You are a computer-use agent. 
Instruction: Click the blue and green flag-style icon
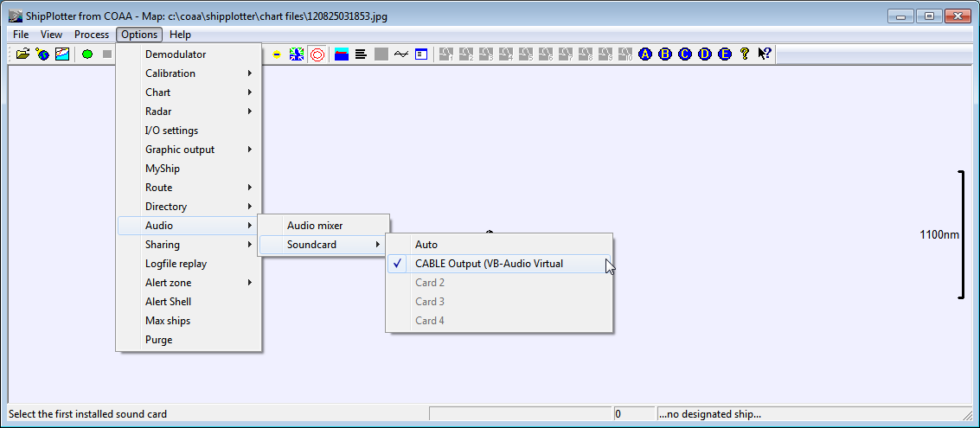click(297, 54)
